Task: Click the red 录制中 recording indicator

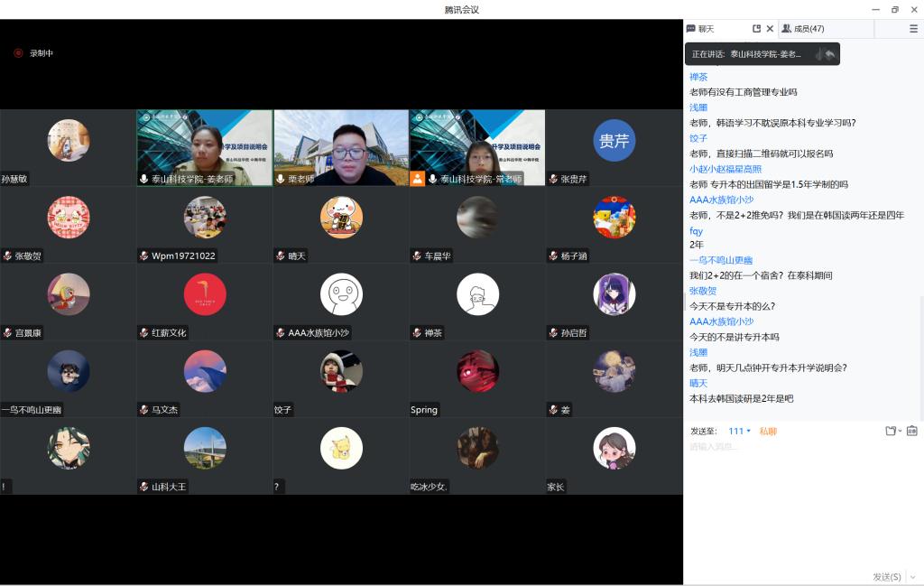Action: [x=18, y=53]
